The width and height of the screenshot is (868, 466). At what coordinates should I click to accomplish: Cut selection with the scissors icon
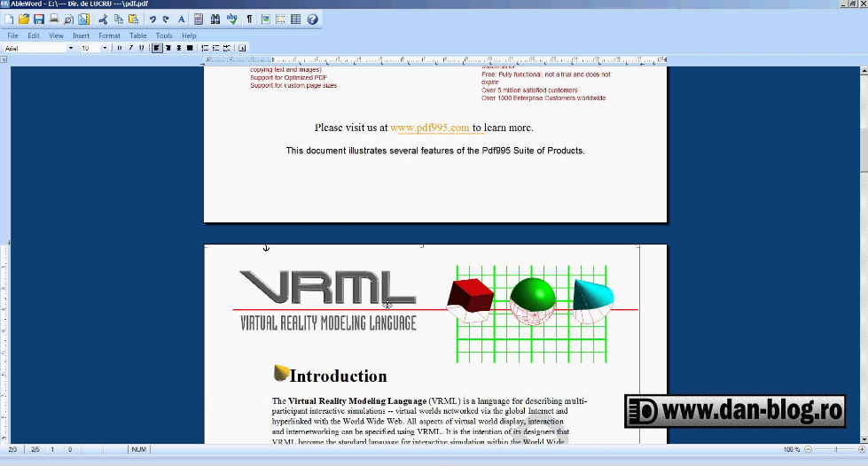tap(104, 19)
